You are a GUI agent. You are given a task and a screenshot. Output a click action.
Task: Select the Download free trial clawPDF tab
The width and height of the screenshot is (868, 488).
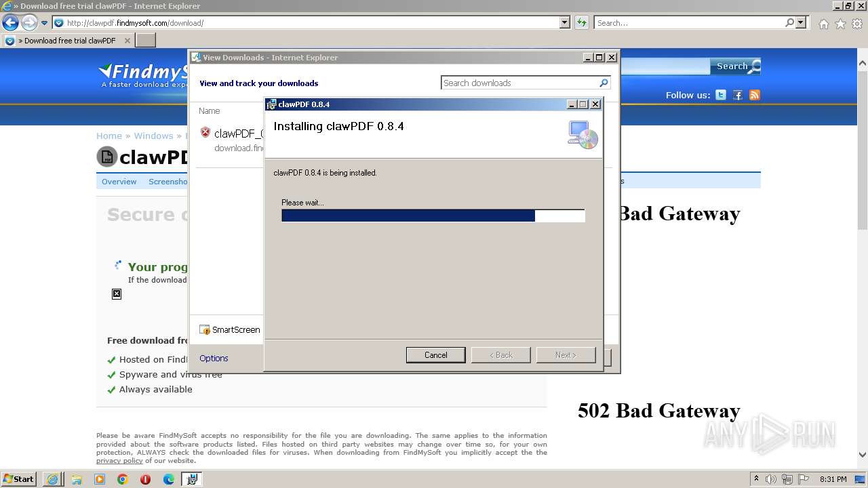click(68, 40)
